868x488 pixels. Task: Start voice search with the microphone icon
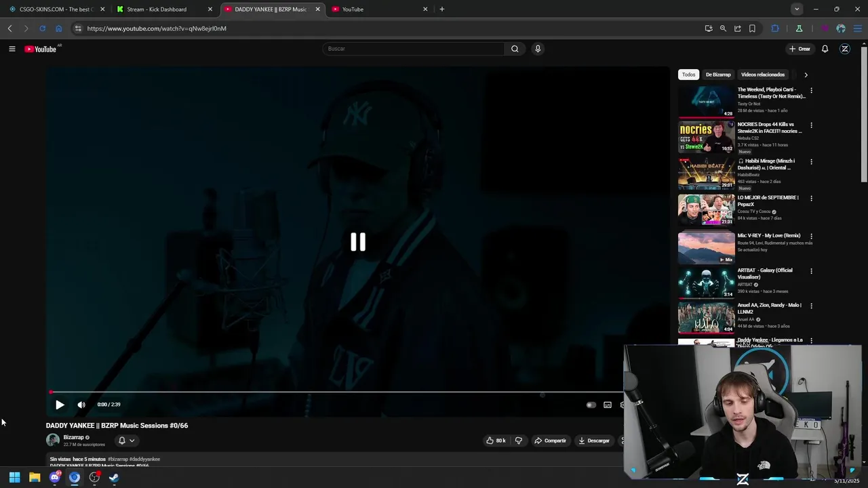click(x=538, y=49)
